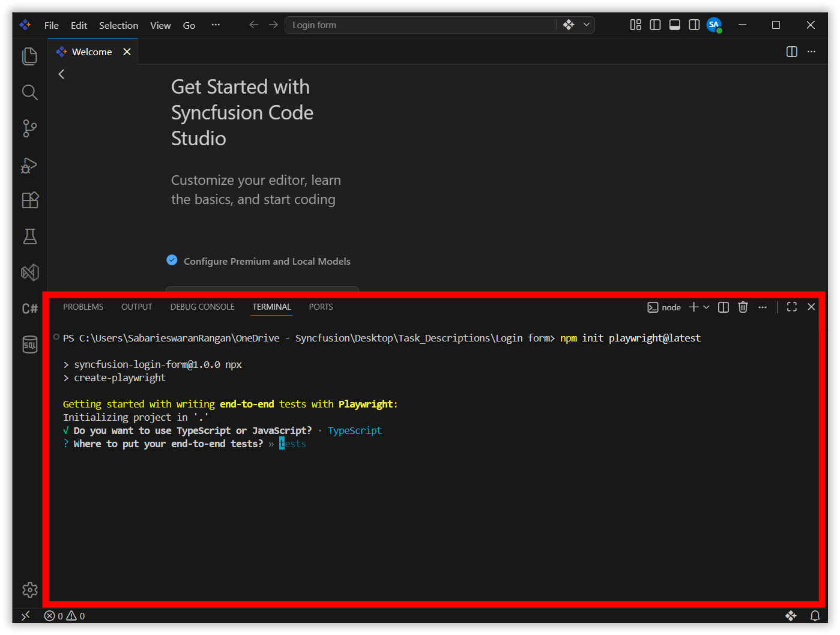840x635 pixels.
Task: Go back using walkthrough chevron arrow
Action: 61,74
